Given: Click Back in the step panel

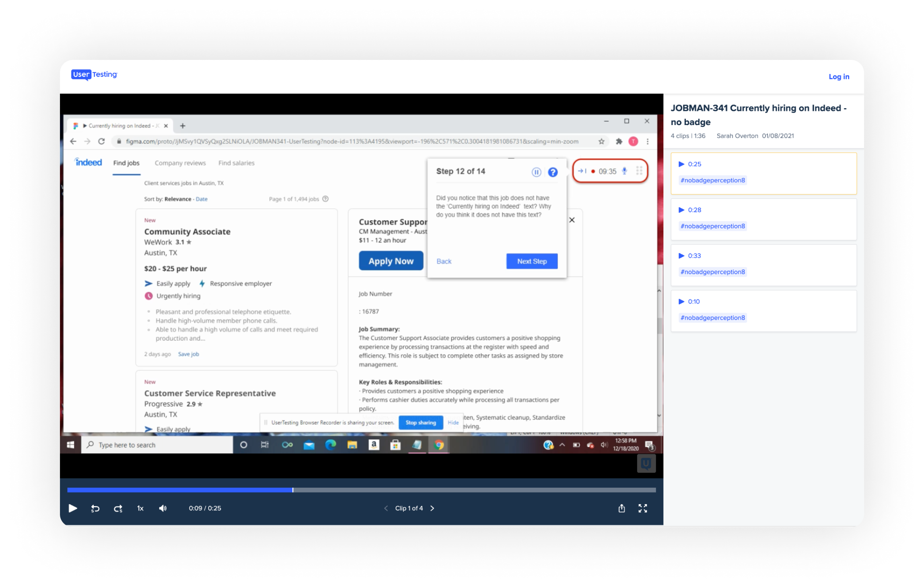Looking at the screenshot, I should point(444,261).
